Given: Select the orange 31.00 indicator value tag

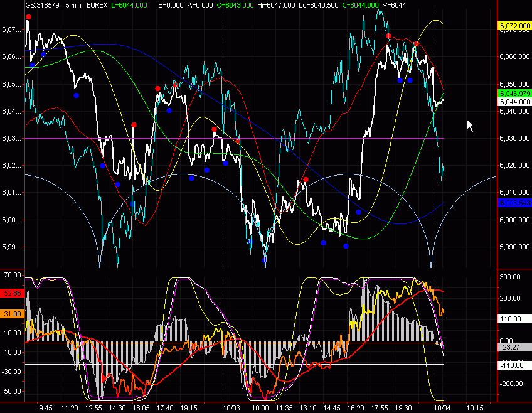Looking at the screenshot, I should [13, 314].
